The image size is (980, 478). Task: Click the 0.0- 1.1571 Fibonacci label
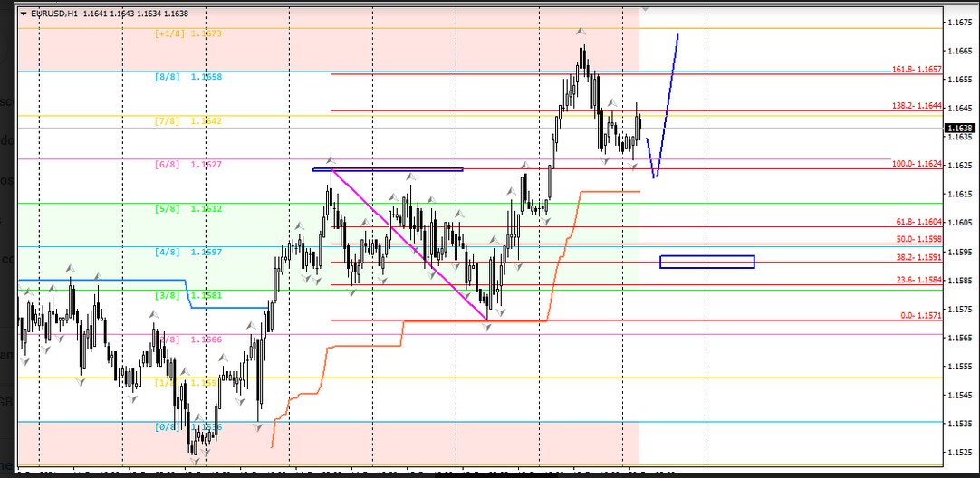pos(920,315)
